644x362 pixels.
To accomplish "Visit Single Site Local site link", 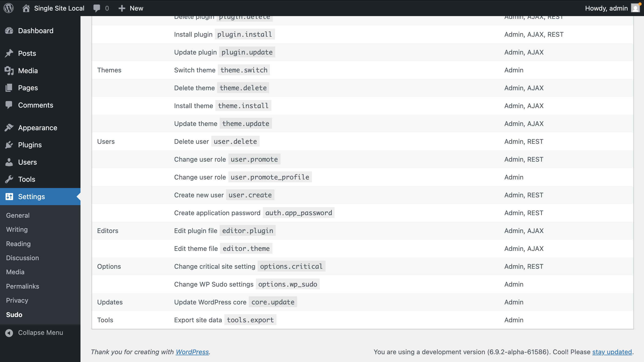I will 59,8.
